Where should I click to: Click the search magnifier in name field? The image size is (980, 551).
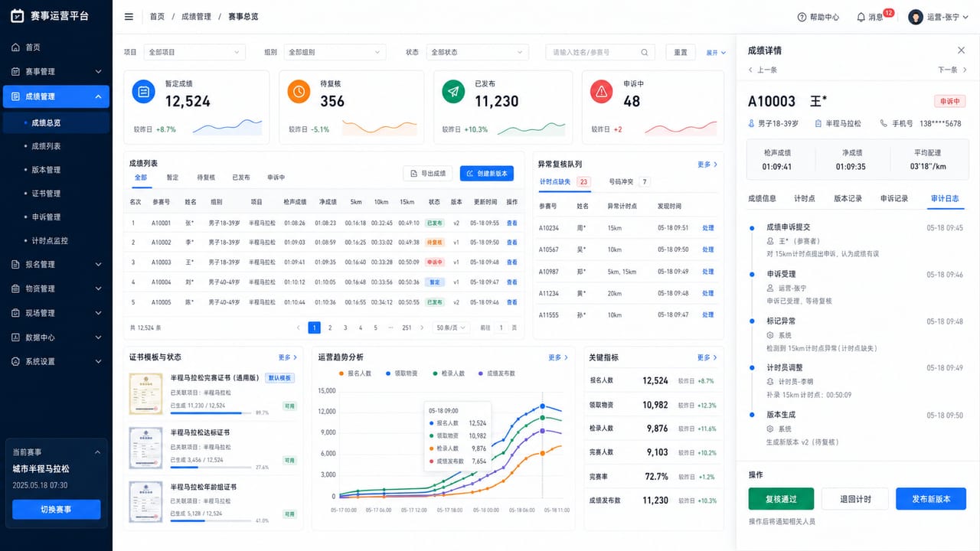[645, 53]
